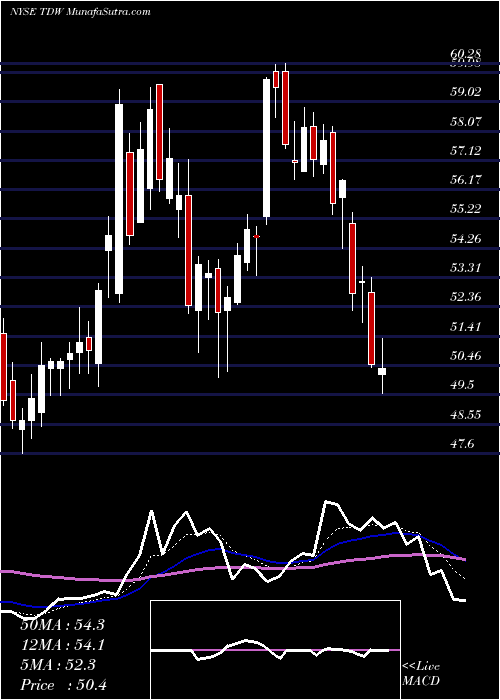This screenshot has width=500, height=700.
Task: Click the 58.07 price axis label
Action: (x=466, y=121)
